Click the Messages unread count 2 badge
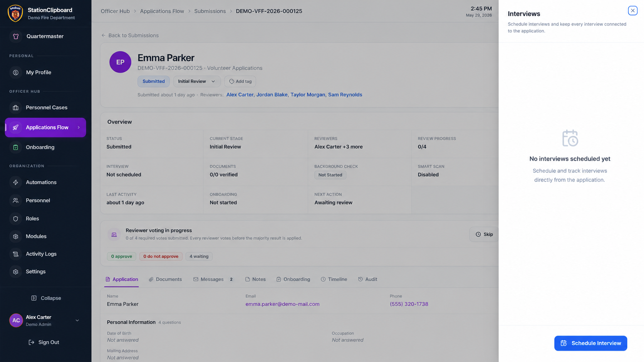644x362 pixels. tap(231, 279)
